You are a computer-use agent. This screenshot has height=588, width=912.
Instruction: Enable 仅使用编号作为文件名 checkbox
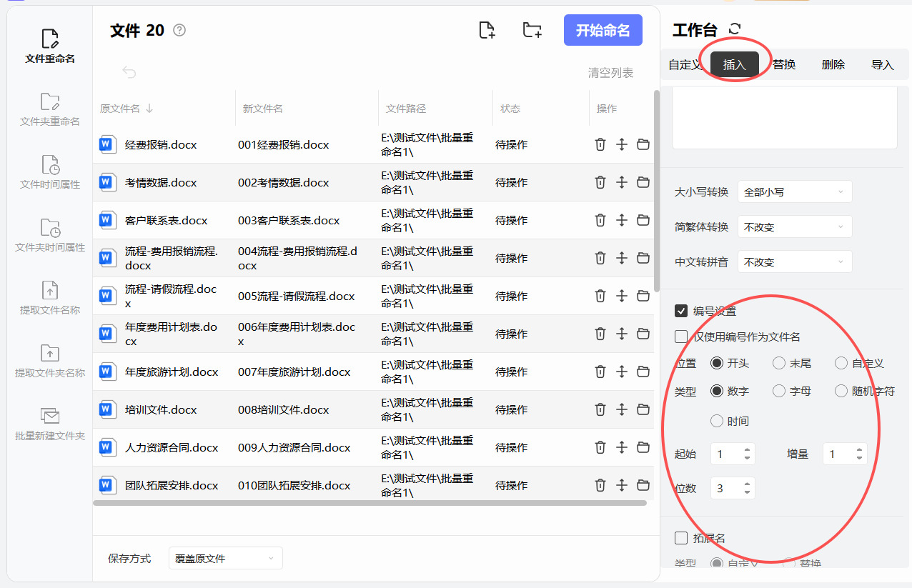[x=681, y=337]
